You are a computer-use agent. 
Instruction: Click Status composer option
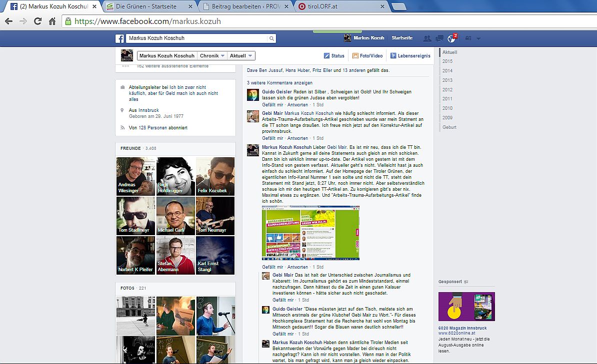(x=334, y=56)
